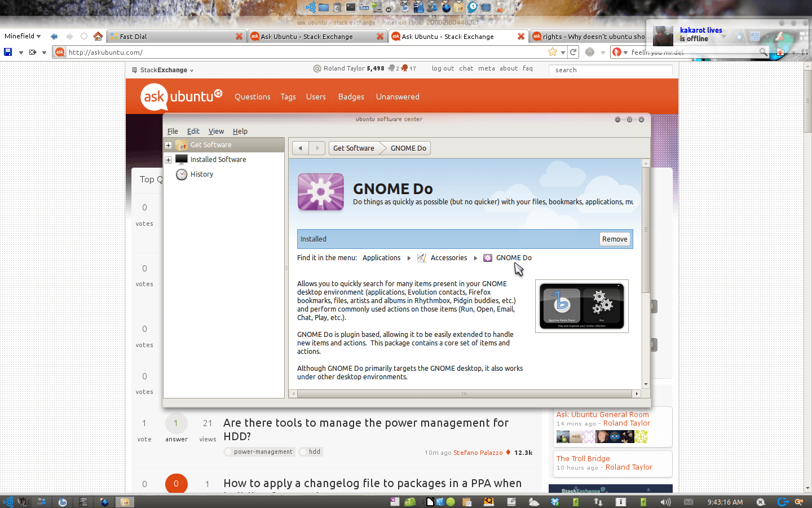Click Firefox reload button
The width and height of the screenshot is (812, 508).
click(573, 52)
